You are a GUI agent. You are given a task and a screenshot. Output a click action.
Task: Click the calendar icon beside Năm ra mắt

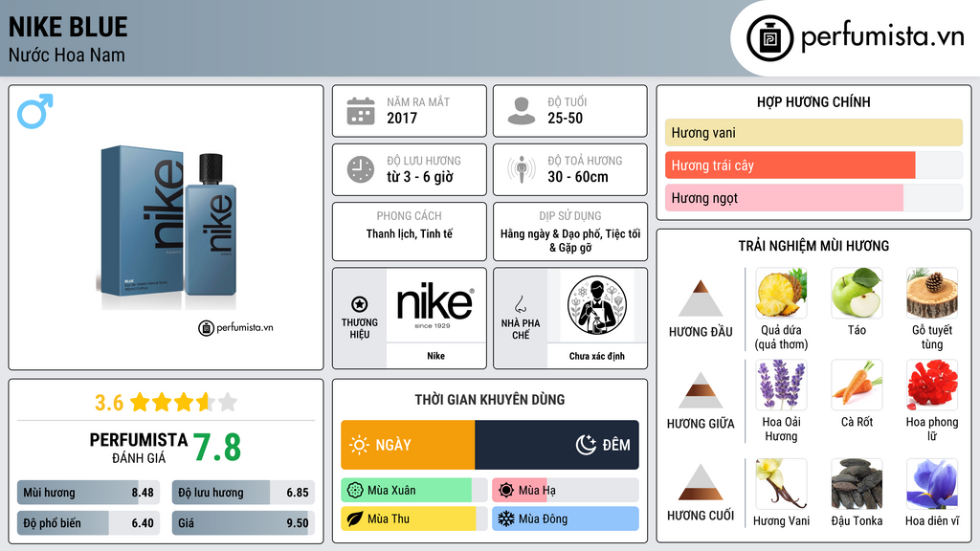(361, 111)
